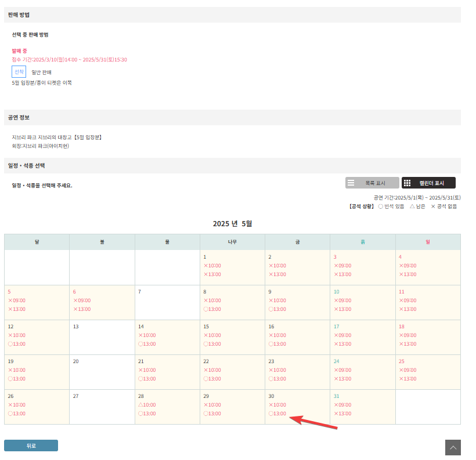
Task: Pick the 13:00 slot on May 15
Action: (x=212, y=344)
